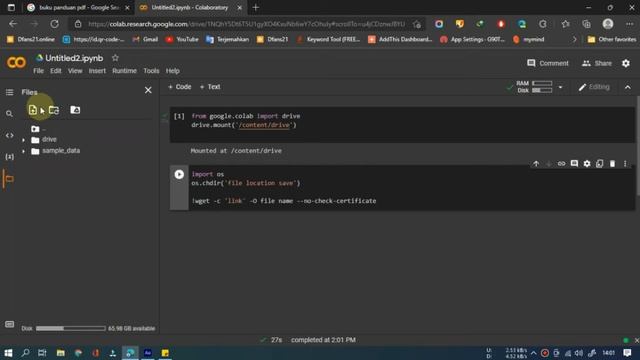Open the Gmail bookmark
Viewport: 640px width, 360px height.
(145, 40)
